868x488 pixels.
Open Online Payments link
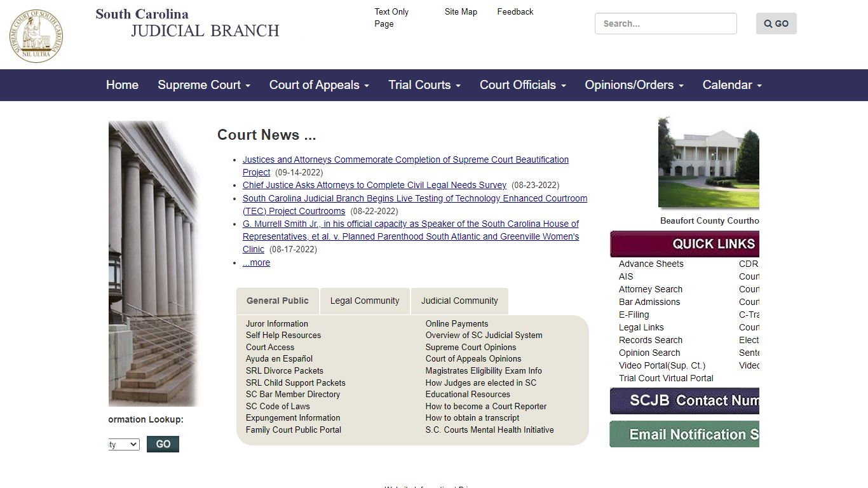click(457, 323)
